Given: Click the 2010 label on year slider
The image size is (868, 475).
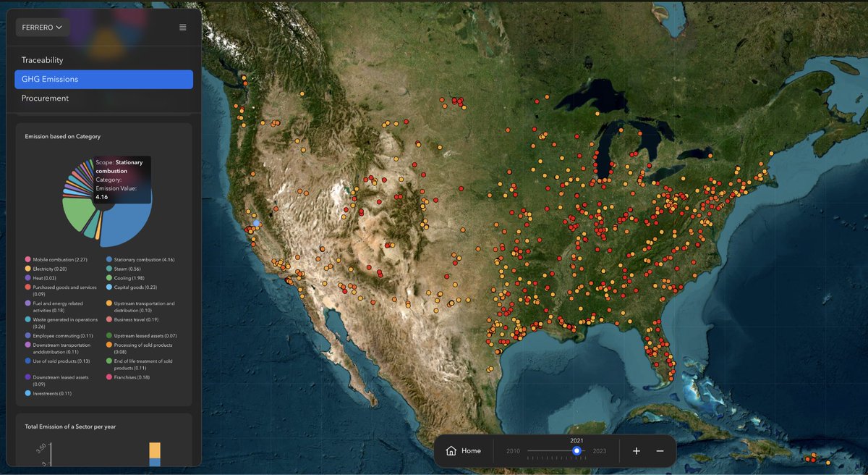Looking at the screenshot, I should (513, 451).
